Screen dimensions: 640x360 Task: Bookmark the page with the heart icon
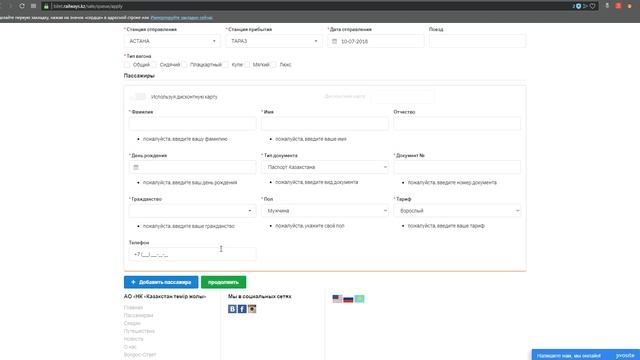click(x=593, y=6)
